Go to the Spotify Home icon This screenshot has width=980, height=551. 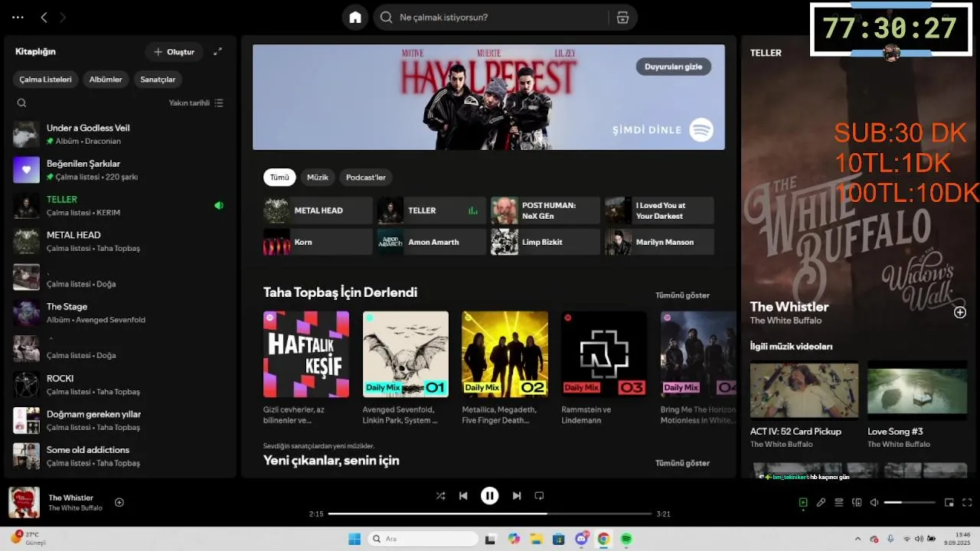point(355,17)
